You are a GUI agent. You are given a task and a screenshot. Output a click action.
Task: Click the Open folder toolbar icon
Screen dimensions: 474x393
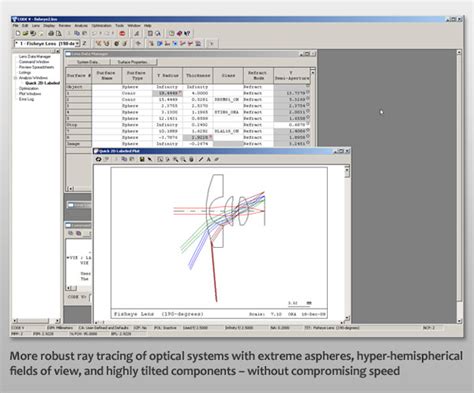click(x=25, y=33)
